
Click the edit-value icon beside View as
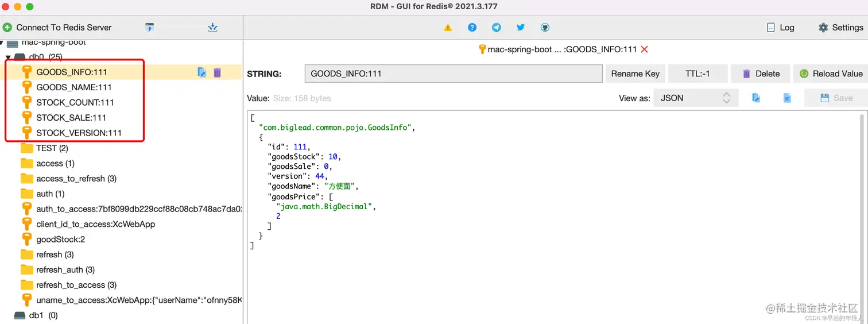pos(757,98)
